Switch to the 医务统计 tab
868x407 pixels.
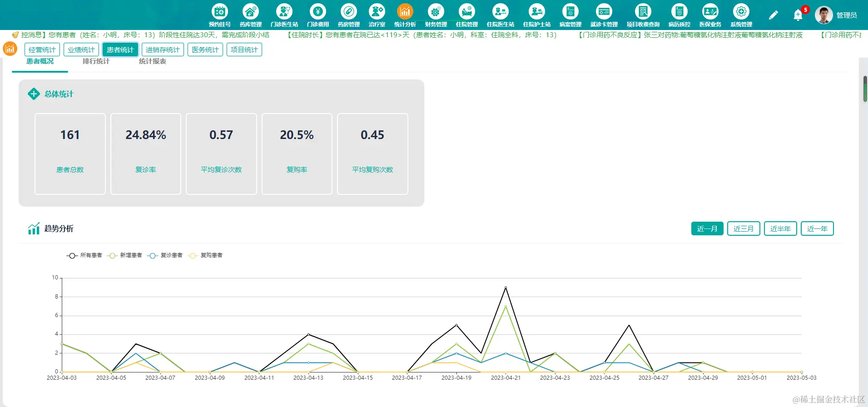point(205,50)
